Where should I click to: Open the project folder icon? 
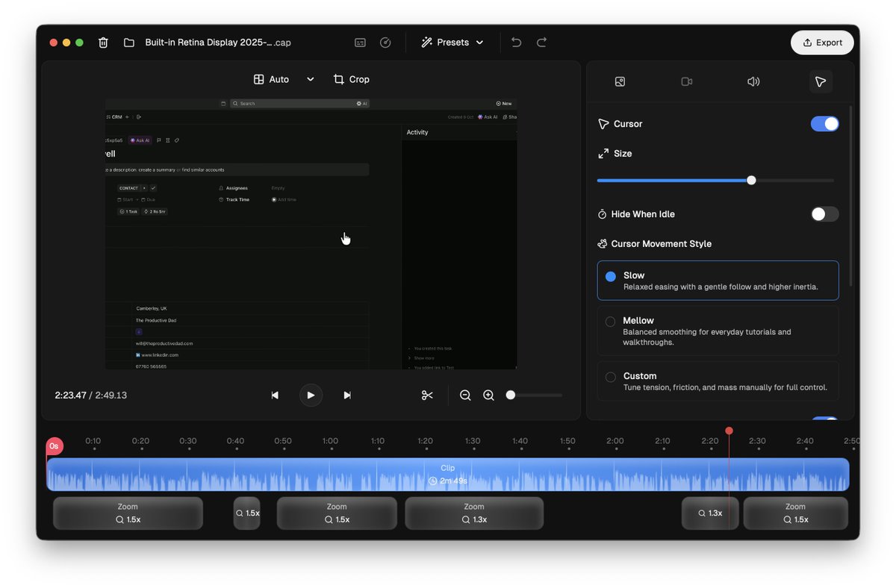[129, 43]
